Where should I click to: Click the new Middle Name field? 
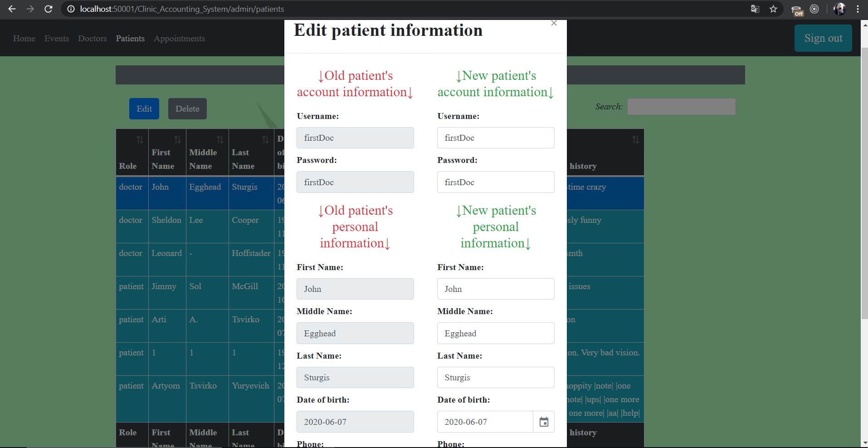click(x=496, y=334)
